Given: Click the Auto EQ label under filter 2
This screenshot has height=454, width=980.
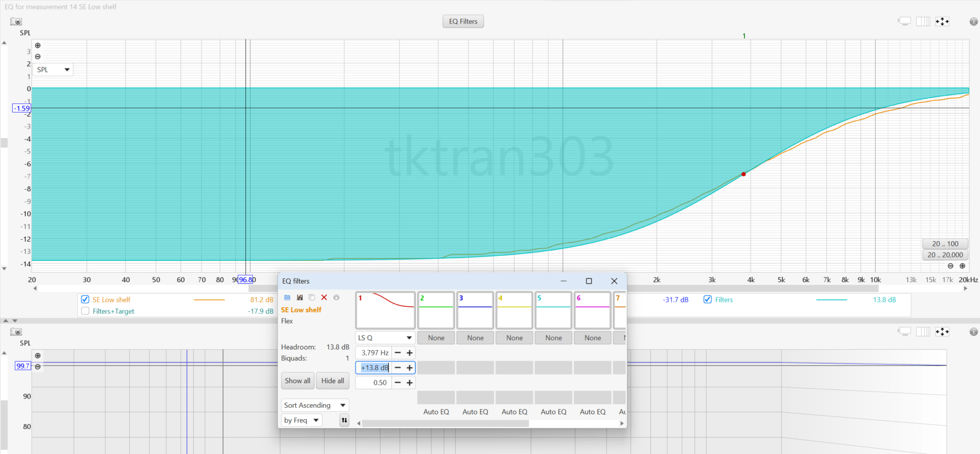Looking at the screenshot, I should click(x=436, y=411).
